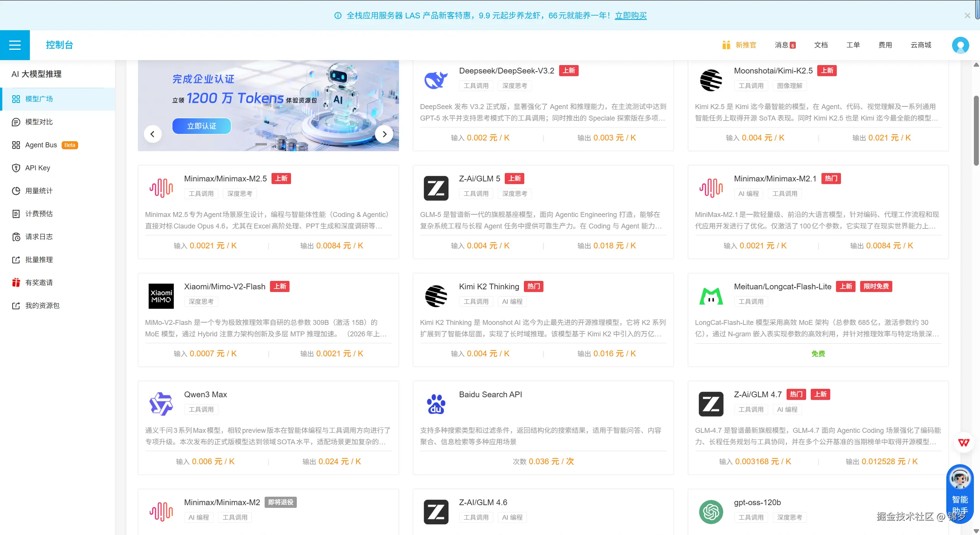Click the gpt-oss-120b OpenAI logo
This screenshot has height=535, width=980.
click(x=711, y=512)
